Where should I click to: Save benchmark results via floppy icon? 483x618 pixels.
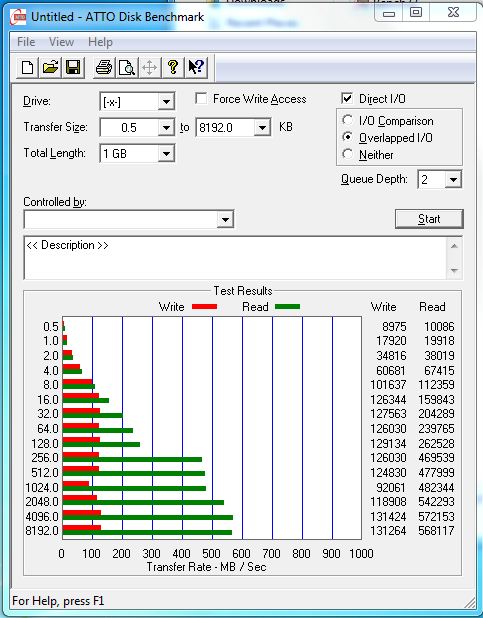tap(73, 67)
